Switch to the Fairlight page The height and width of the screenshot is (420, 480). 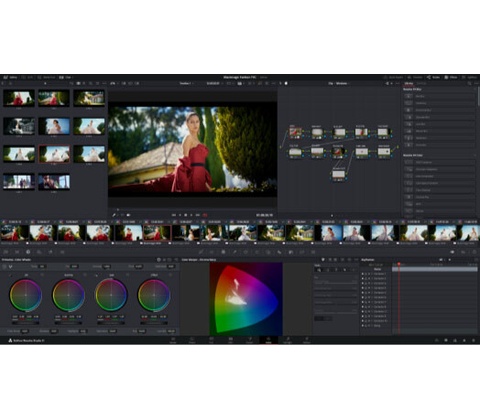pos(287,340)
